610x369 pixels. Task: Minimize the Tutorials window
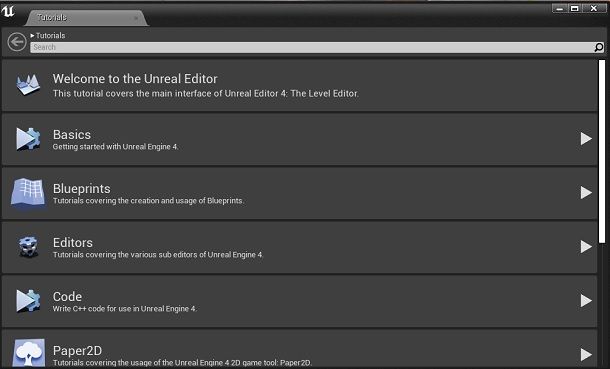point(559,8)
